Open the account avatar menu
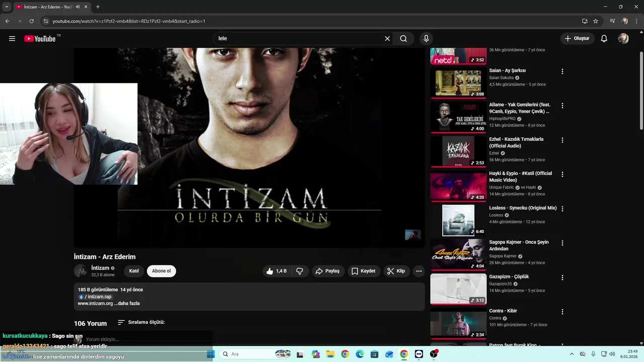644x362 pixels. coord(623,39)
